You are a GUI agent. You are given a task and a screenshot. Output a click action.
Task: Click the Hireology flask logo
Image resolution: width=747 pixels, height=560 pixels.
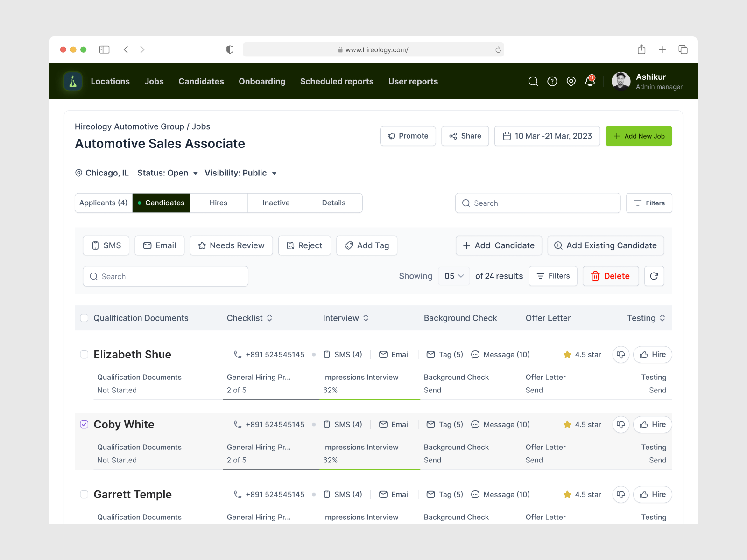[x=72, y=81]
